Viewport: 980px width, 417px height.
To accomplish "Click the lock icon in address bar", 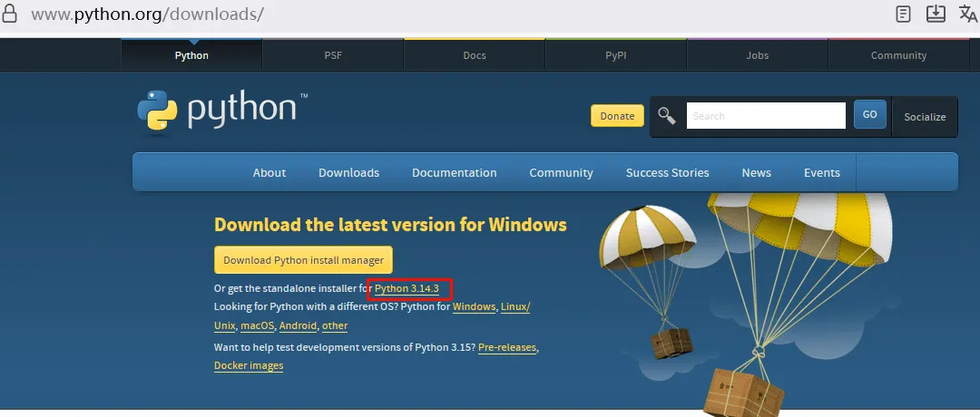I will pos(9,14).
